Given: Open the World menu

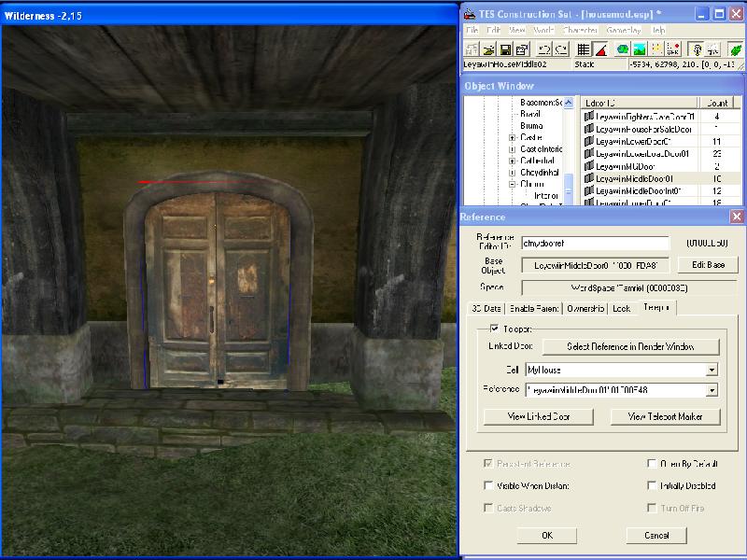Looking at the screenshot, I should 543,30.
